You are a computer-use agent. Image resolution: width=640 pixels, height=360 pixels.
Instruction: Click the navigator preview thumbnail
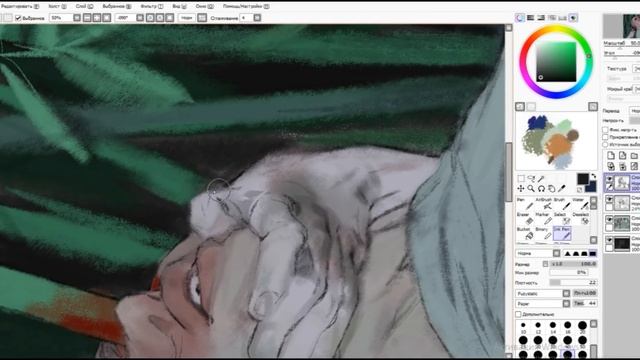click(622, 26)
